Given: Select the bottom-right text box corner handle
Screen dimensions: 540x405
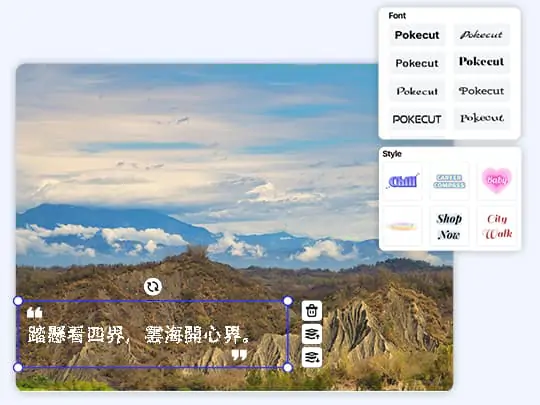Looking at the screenshot, I should click(x=288, y=367).
